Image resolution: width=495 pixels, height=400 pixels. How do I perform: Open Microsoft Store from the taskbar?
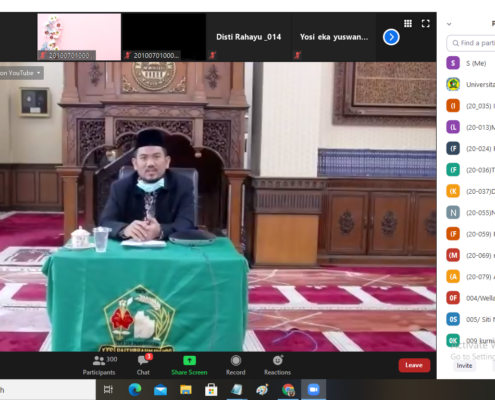(211, 389)
